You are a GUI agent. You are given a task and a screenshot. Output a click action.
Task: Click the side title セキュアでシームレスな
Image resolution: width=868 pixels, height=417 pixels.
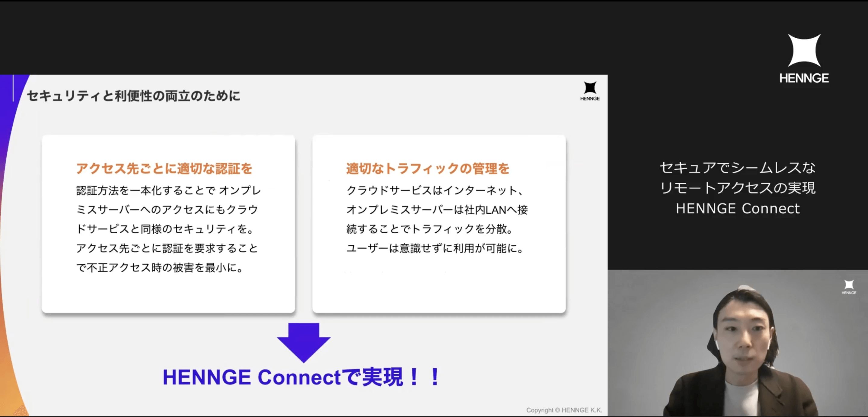[x=737, y=168]
